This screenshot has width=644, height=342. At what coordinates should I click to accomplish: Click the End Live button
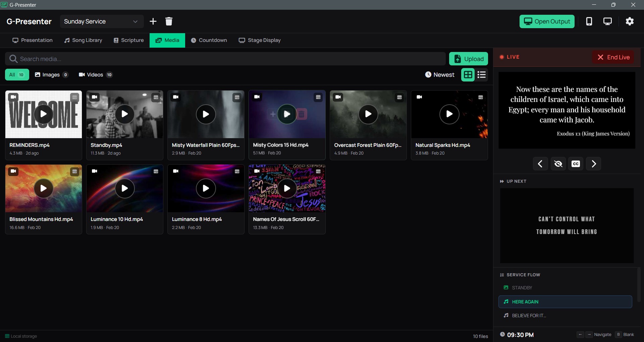tap(613, 57)
